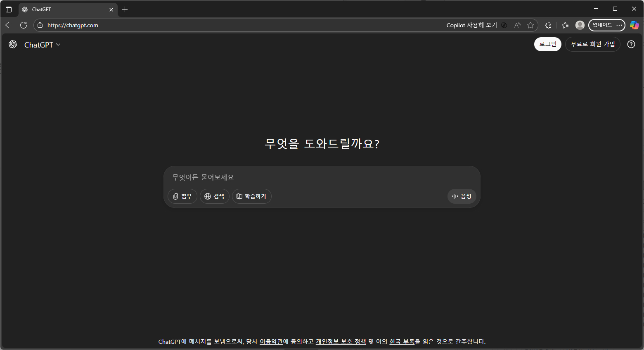Open a new browser tab
The width and height of the screenshot is (644, 350).
pyautogui.click(x=125, y=9)
